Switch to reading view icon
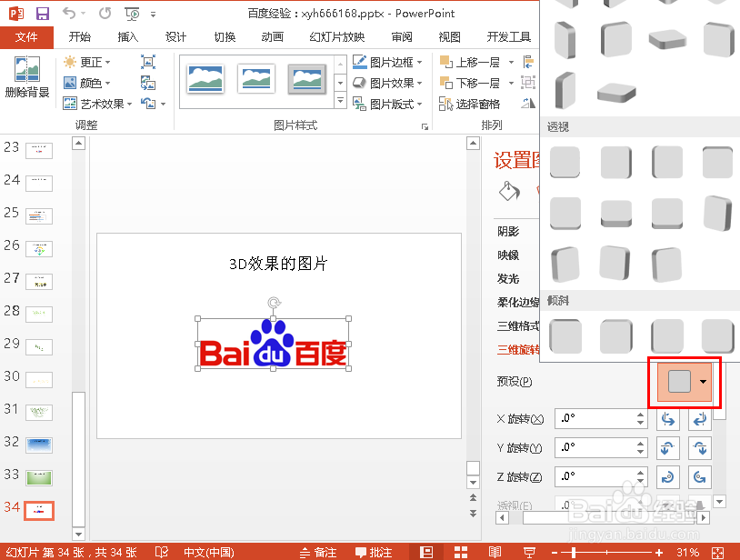The height and width of the screenshot is (560, 740). point(495,552)
